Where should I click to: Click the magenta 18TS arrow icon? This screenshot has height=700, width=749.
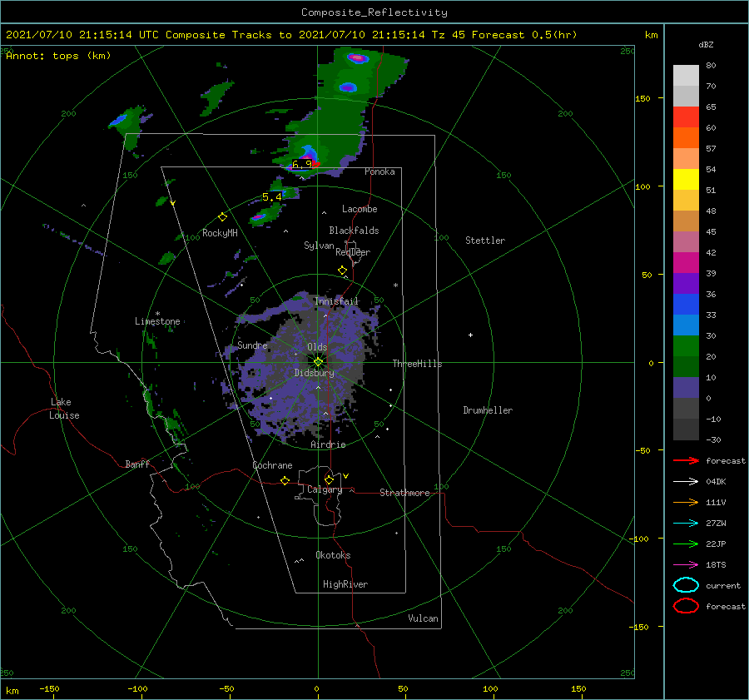pyautogui.click(x=686, y=565)
